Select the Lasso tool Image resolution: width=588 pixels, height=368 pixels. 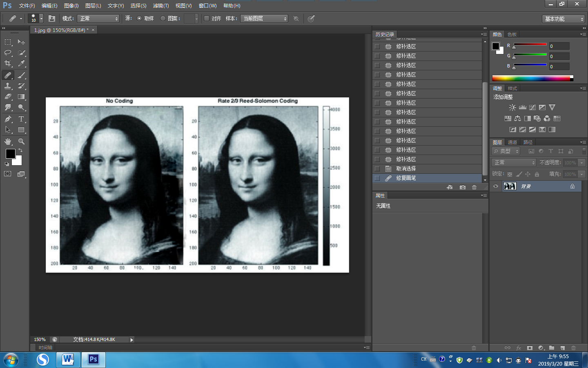[x=8, y=53]
